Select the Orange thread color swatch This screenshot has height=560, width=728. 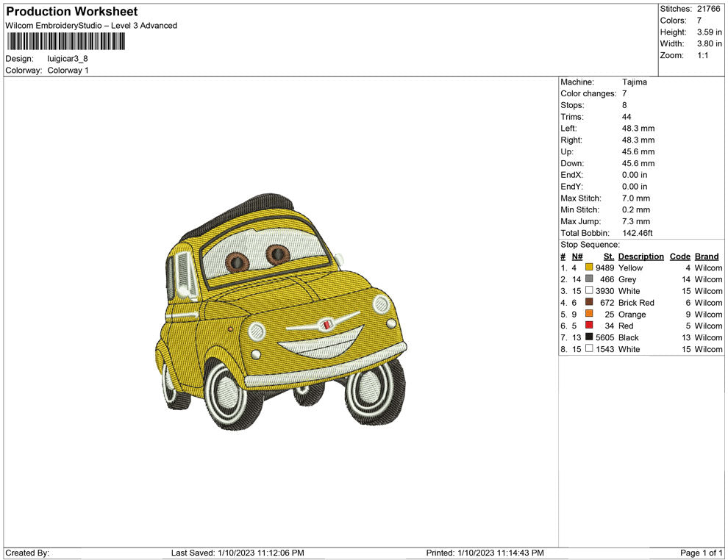click(589, 315)
